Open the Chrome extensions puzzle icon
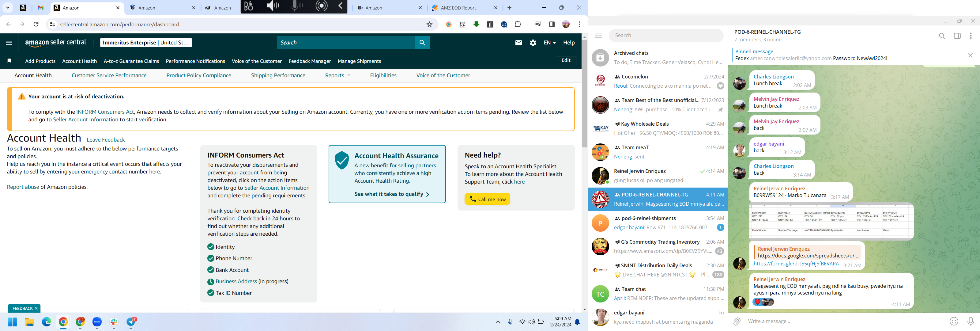This screenshot has height=331, width=980. 518,25
